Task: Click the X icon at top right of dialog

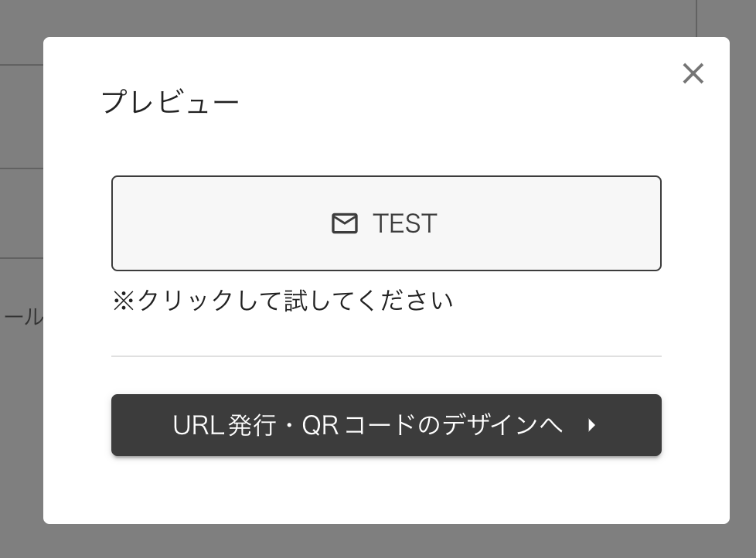Action: (693, 73)
